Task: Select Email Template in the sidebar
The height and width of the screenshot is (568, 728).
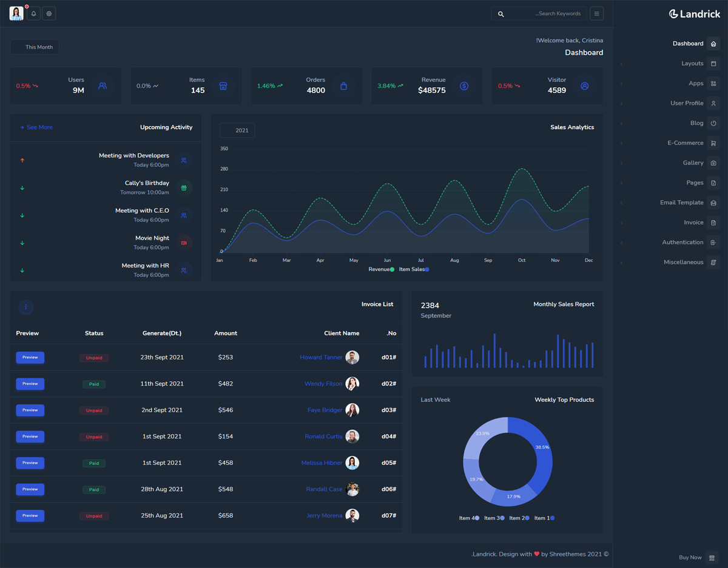Action: (x=682, y=202)
